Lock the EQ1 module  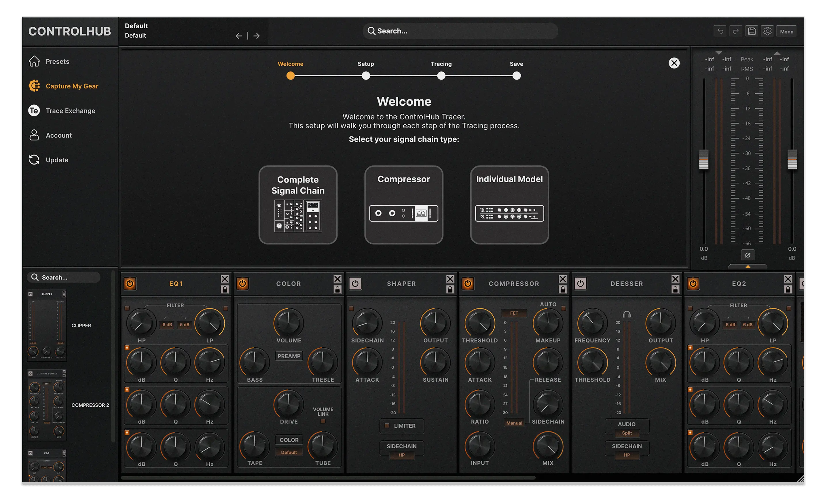(x=225, y=289)
